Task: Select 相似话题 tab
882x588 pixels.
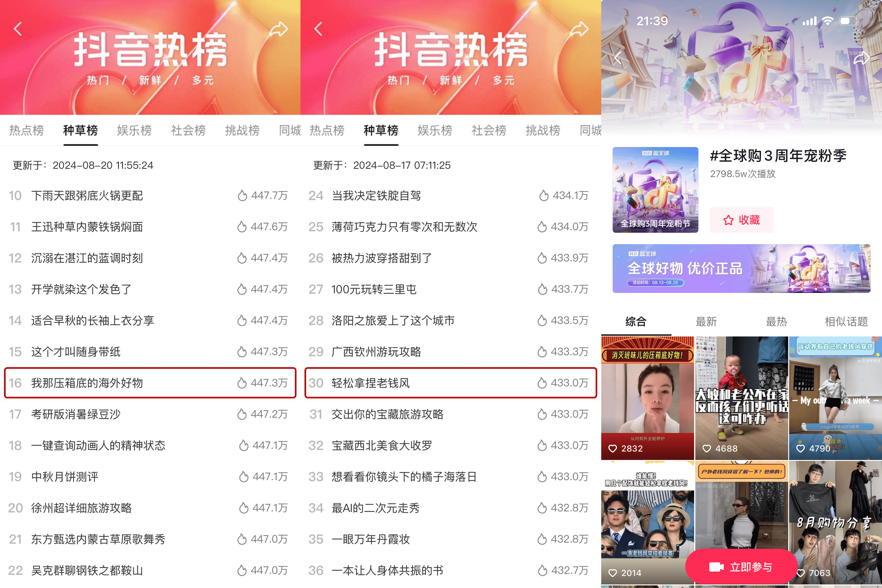Action: 846,321
